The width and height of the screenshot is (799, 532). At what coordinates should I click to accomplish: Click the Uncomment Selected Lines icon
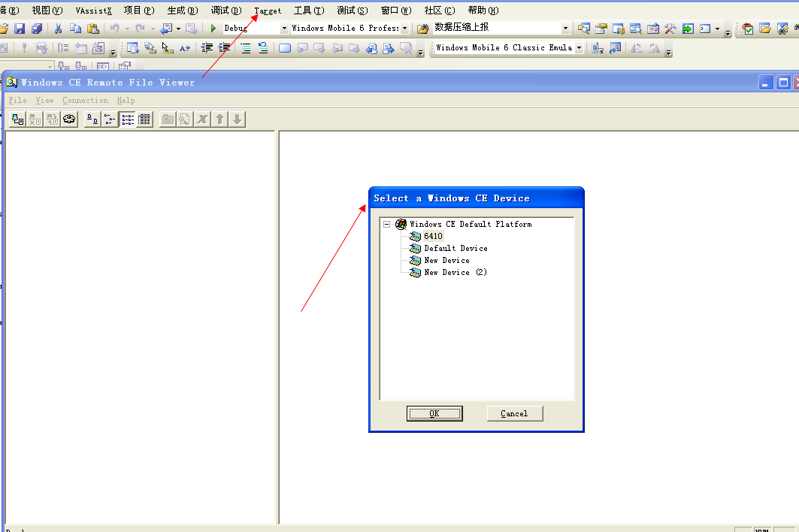pyautogui.click(x=263, y=48)
